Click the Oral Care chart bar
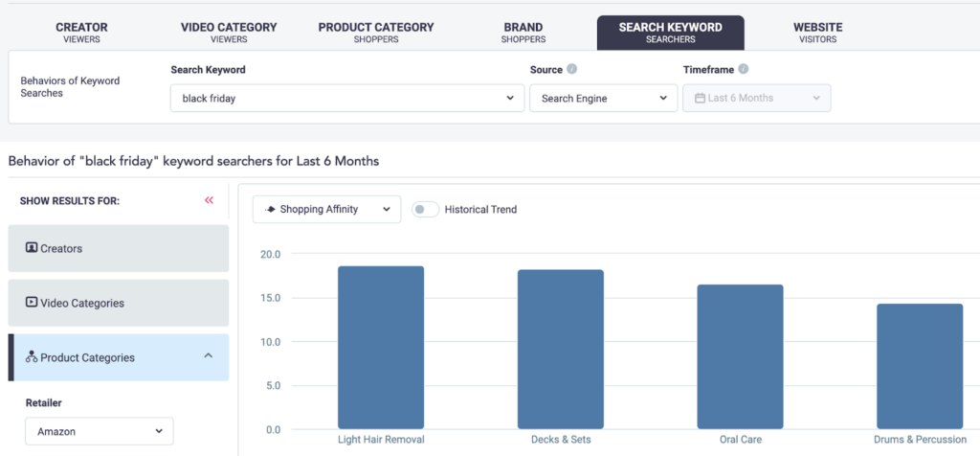Image resolution: width=980 pixels, height=456 pixels. (x=740, y=356)
